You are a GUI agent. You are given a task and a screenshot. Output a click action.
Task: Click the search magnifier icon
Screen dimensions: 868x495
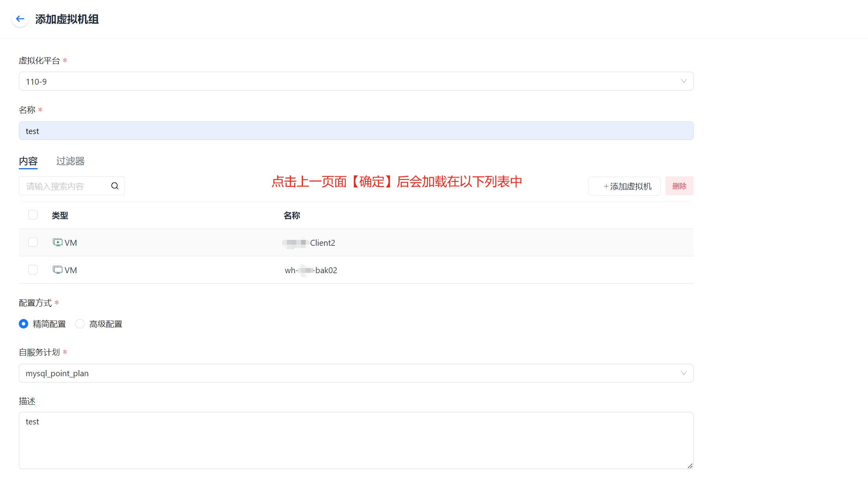click(115, 186)
